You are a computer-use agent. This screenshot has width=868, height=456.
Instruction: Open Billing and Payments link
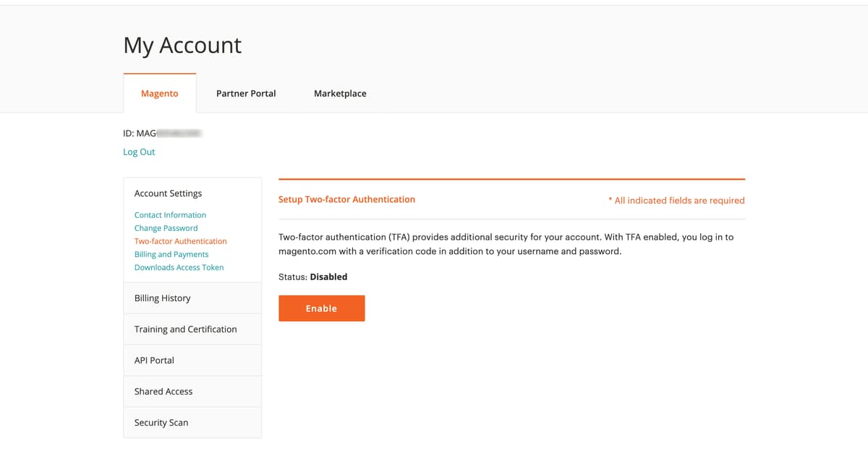pos(171,254)
